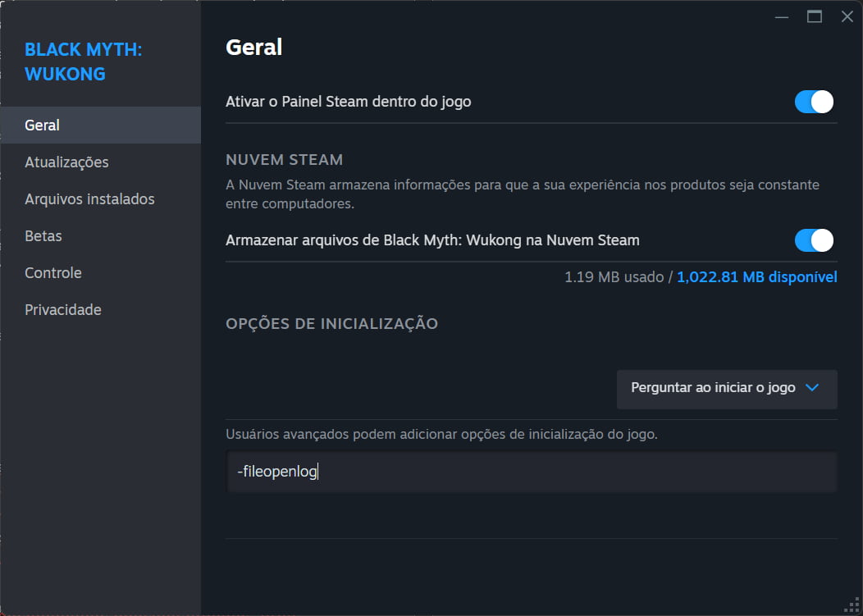The height and width of the screenshot is (616, 863).
Task: Close the properties window
Action: click(847, 17)
